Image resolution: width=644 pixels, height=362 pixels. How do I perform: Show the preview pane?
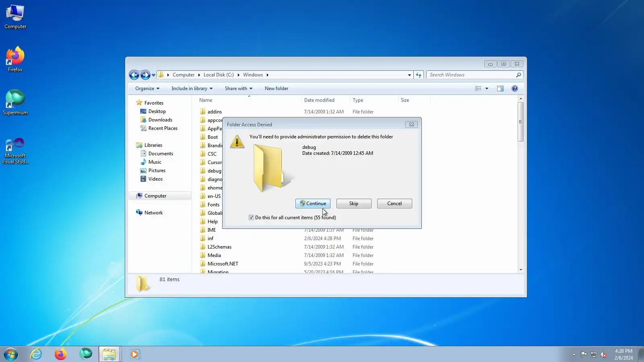[500, 88]
